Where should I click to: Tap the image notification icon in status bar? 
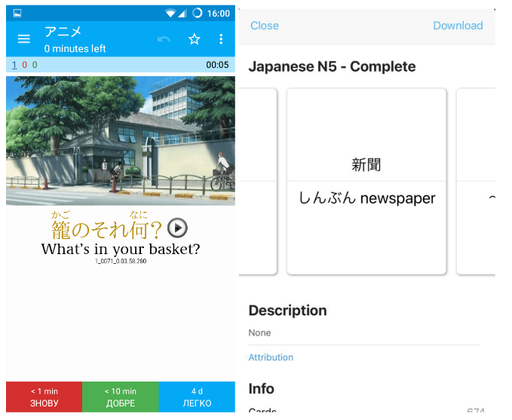(x=17, y=13)
